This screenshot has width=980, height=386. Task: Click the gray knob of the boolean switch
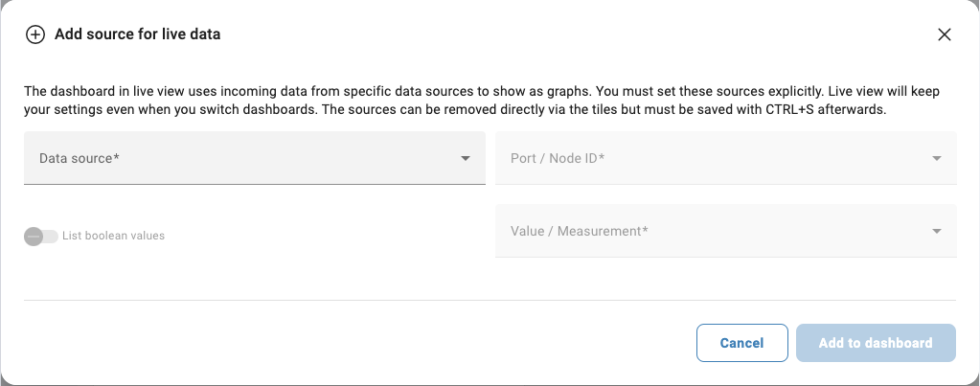tap(34, 236)
